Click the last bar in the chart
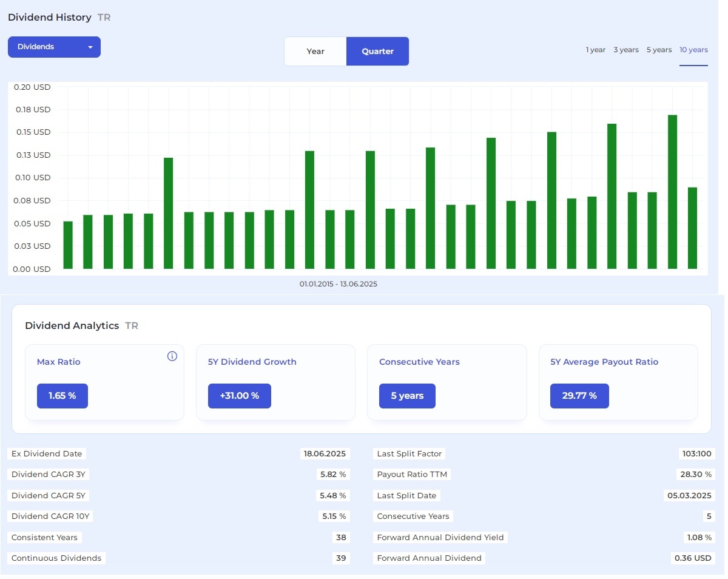Image resolution: width=728 pixels, height=579 pixels. (x=692, y=228)
